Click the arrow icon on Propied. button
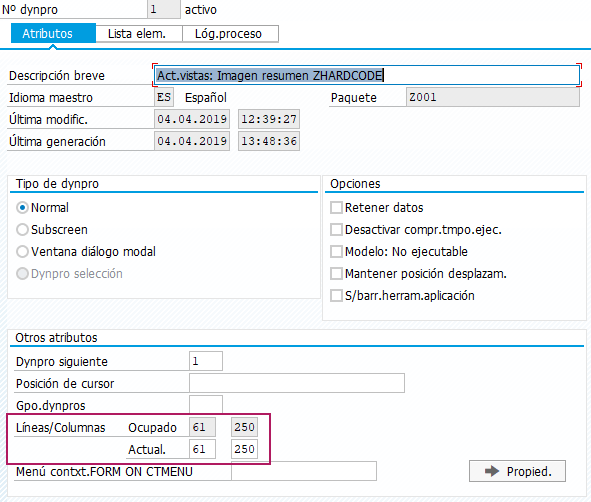 tap(492, 471)
